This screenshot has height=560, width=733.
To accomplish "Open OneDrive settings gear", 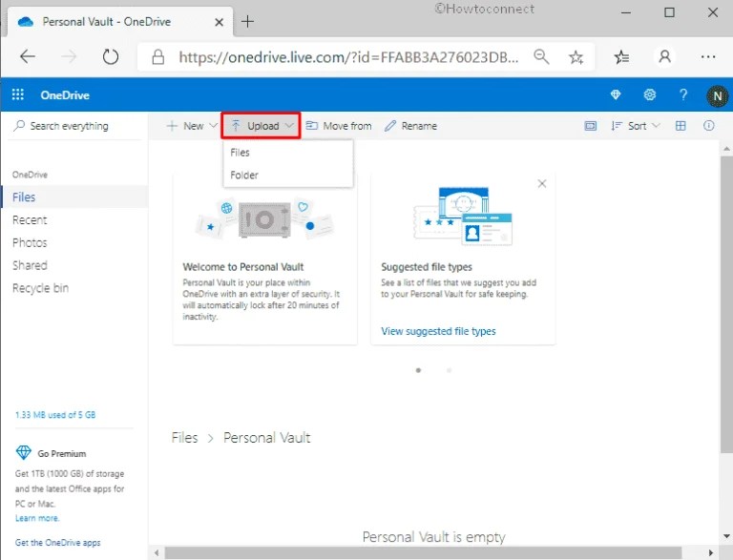I will click(x=649, y=94).
